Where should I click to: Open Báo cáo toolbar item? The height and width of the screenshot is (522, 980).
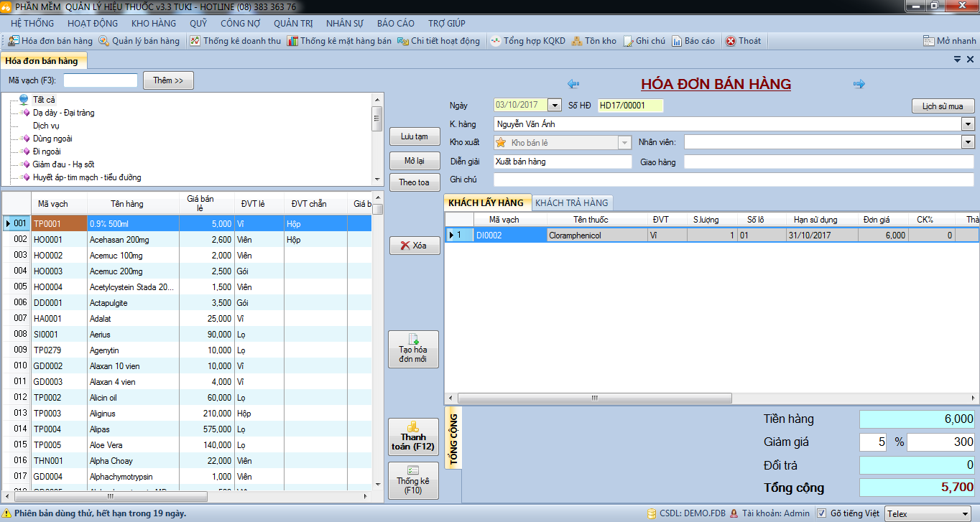(x=693, y=41)
